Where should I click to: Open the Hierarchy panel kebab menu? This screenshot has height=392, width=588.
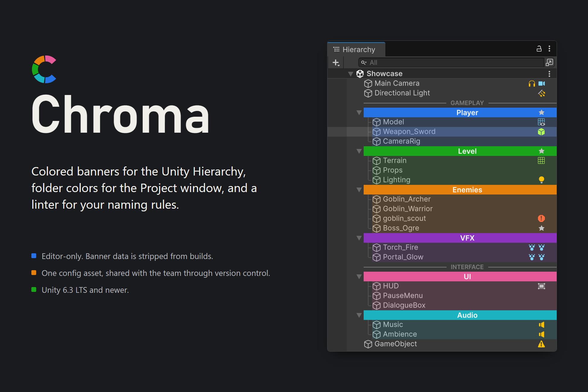(x=549, y=49)
